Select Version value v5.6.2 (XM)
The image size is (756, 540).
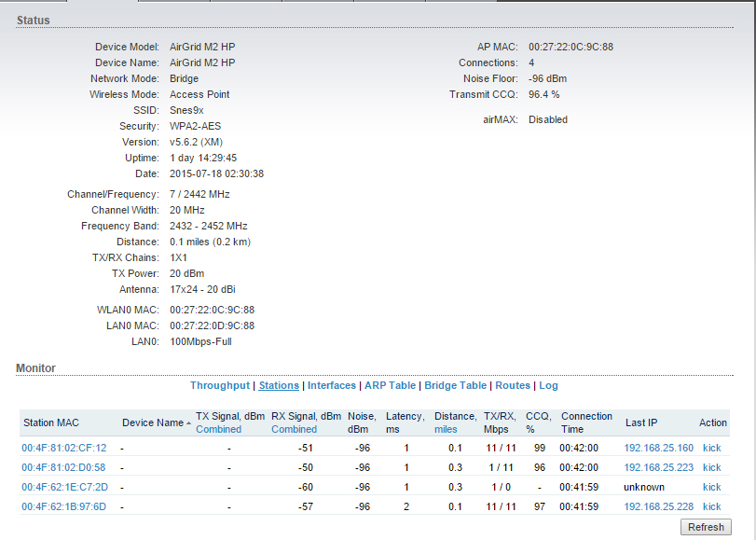[x=196, y=143]
